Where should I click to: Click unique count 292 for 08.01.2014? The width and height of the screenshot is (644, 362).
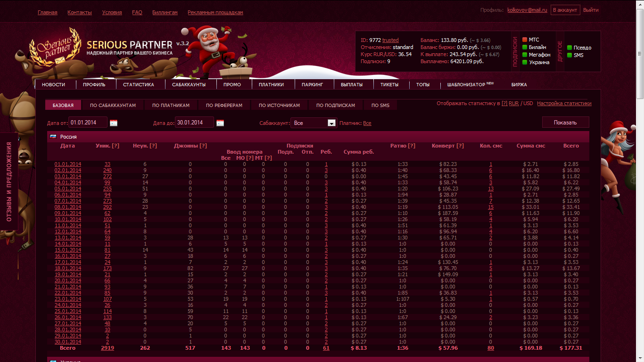coord(107,207)
